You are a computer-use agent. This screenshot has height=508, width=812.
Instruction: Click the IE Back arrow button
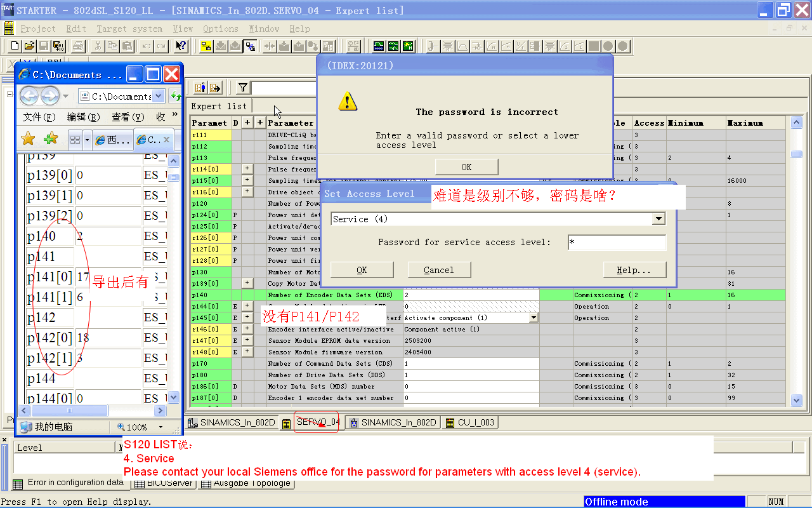point(29,96)
